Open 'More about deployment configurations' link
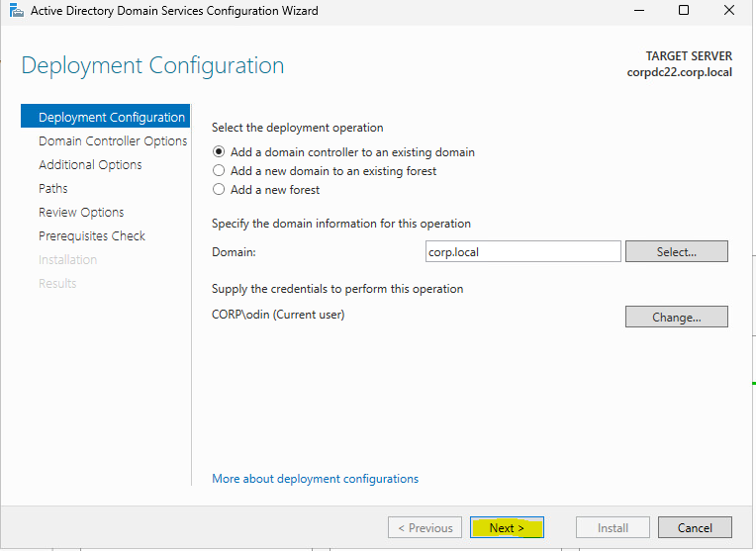The width and height of the screenshot is (756, 551). click(315, 479)
